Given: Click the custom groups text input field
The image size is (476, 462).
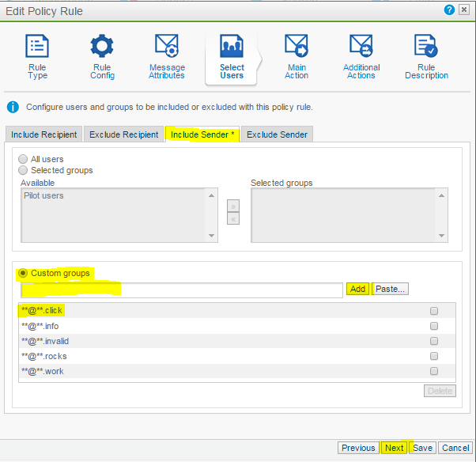Looking at the screenshot, I should 182,290.
